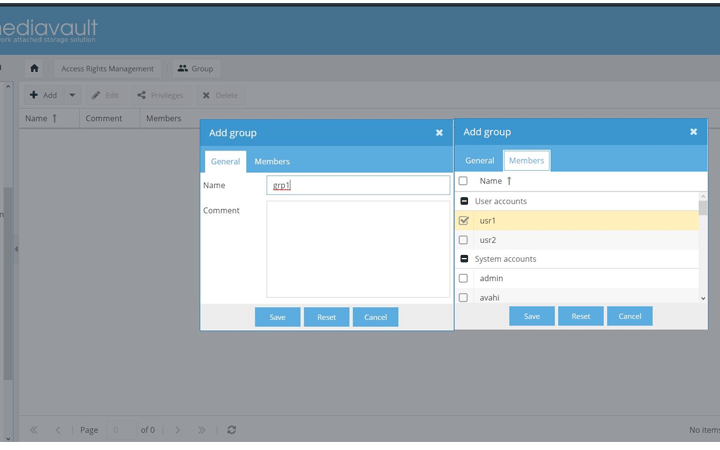Go to first page in pager
Screen dimensions: 720x450
click(34, 430)
